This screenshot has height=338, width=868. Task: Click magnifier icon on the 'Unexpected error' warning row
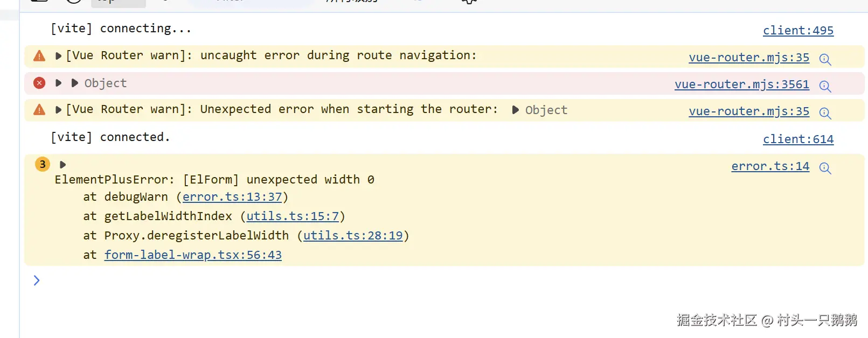(825, 113)
